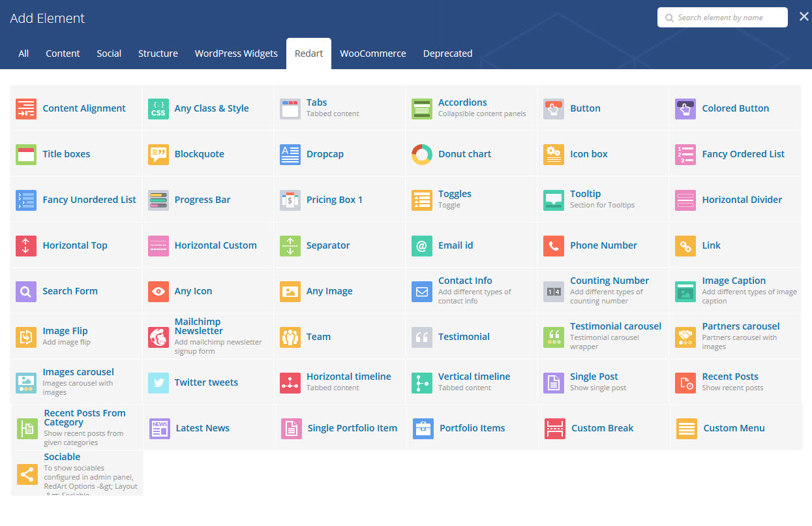
Task: Select the Colored Button icon
Action: pos(685,109)
